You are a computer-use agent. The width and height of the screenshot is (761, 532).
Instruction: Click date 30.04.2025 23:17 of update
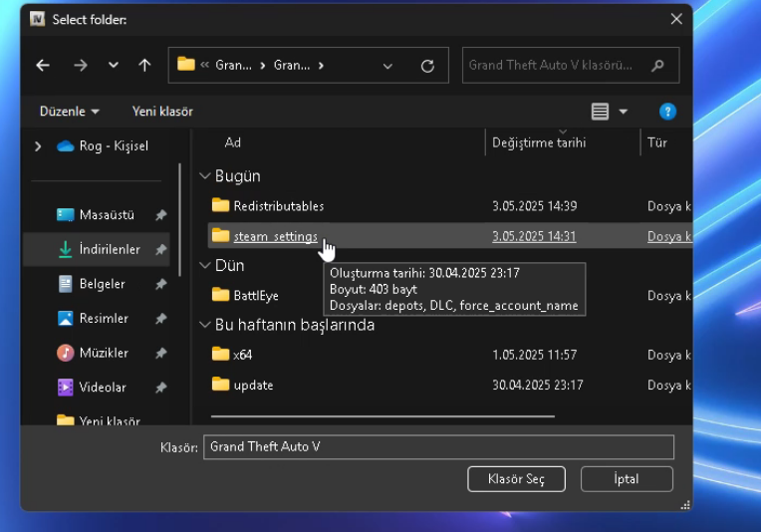(538, 385)
